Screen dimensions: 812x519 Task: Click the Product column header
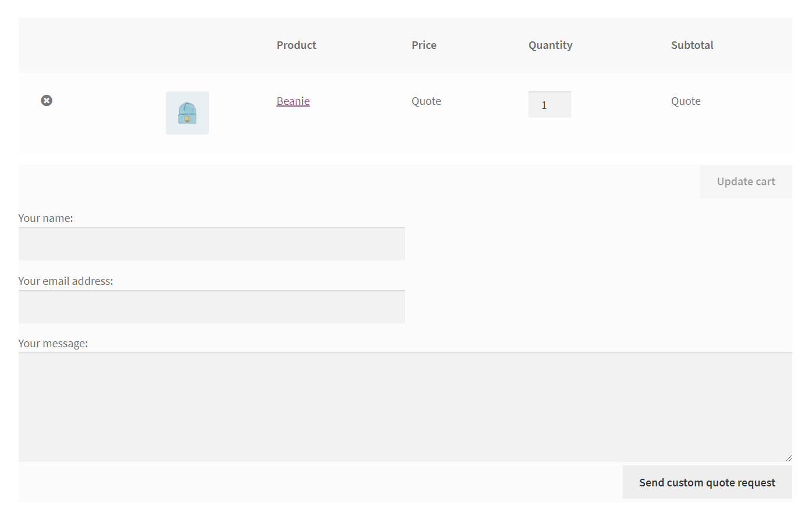click(x=296, y=45)
